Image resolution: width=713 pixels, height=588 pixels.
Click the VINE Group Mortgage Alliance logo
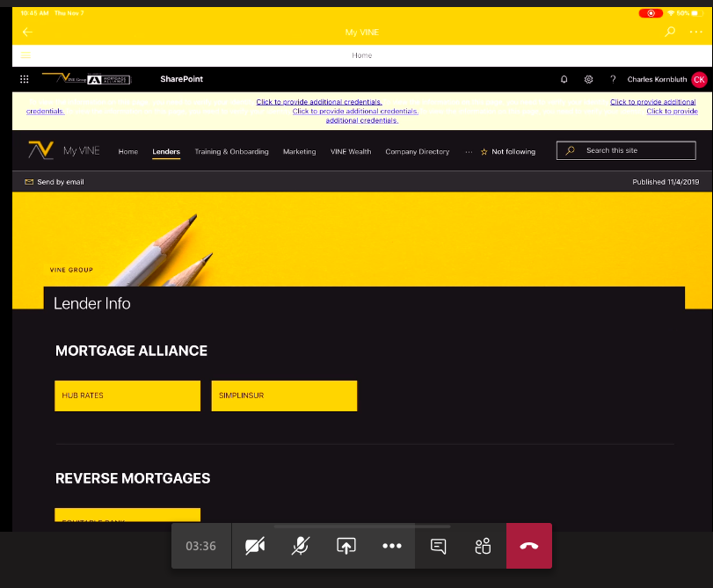click(x=86, y=79)
